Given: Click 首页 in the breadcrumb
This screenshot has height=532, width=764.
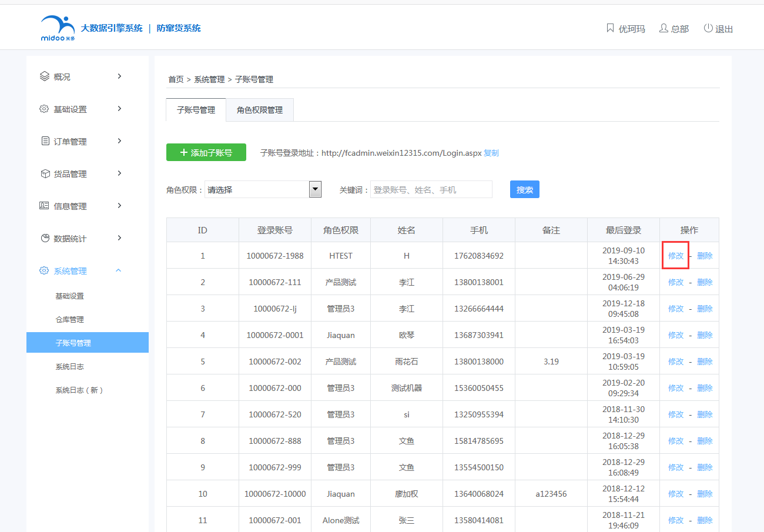Looking at the screenshot, I should pyautogui.click(x=176, y=79).
